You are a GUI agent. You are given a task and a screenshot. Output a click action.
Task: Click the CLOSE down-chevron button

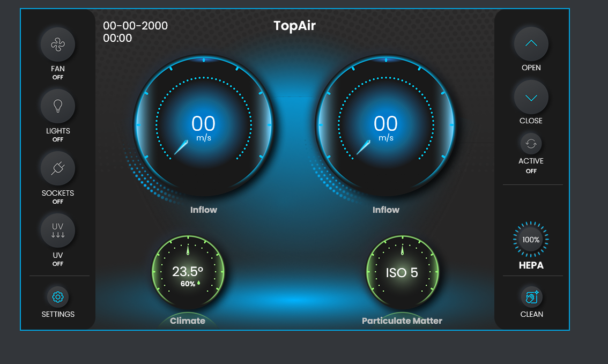[x=531, y=98]
